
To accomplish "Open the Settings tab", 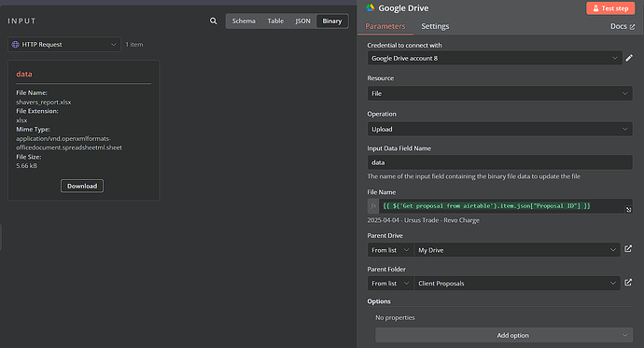I will [435, 26].
